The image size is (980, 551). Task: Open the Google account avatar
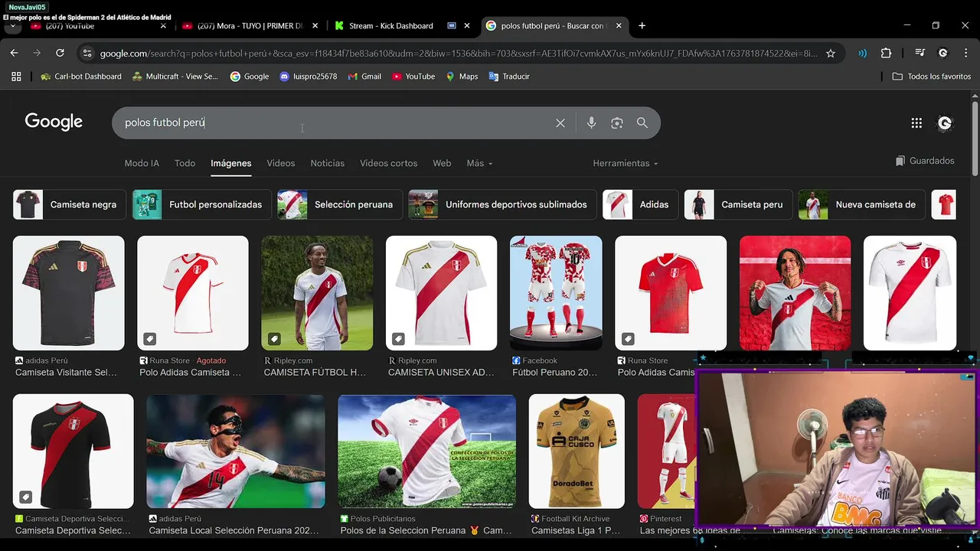point(945,123)
